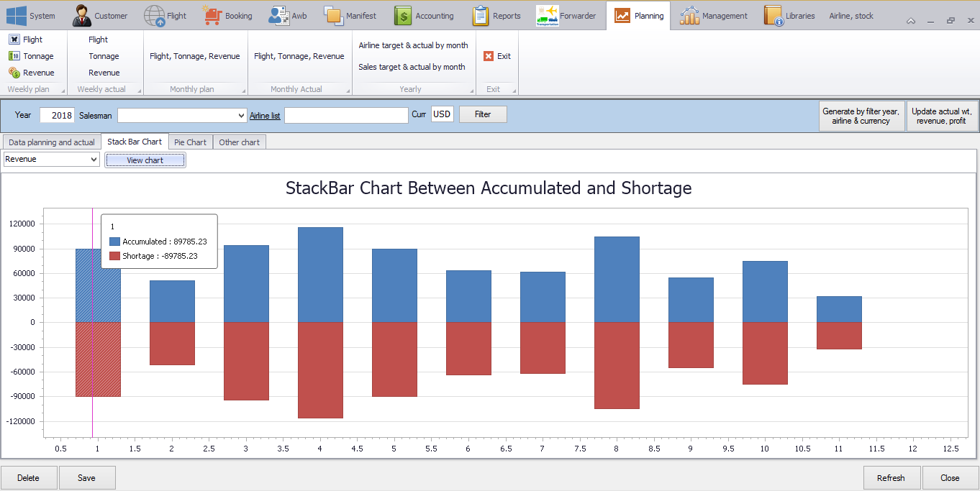The image size is (980, 491).
Task: Click the blue Accumulated legend swatch
Action: point(114,242)
